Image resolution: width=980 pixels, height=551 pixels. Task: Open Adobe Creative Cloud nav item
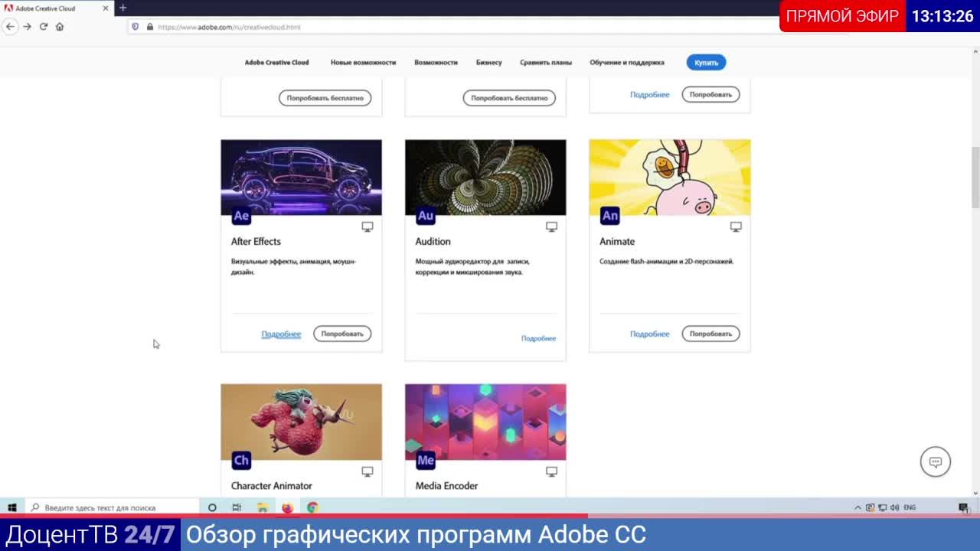276,63
